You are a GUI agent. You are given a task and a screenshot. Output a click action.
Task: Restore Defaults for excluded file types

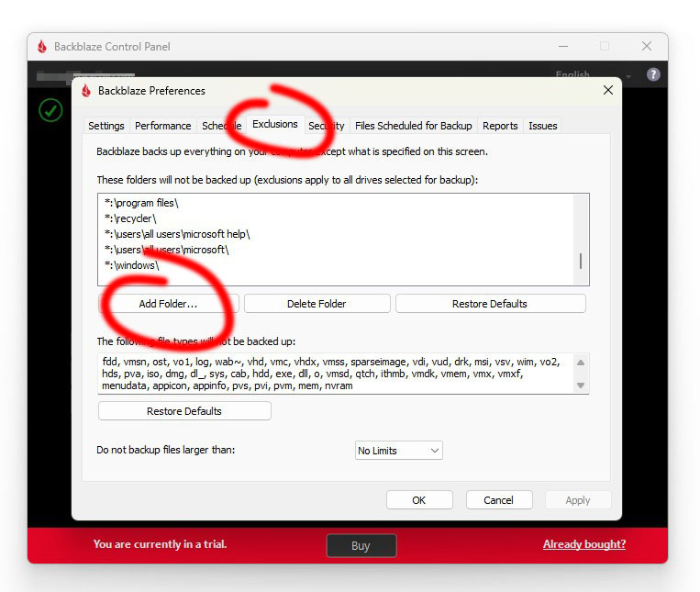click(184, 411)
